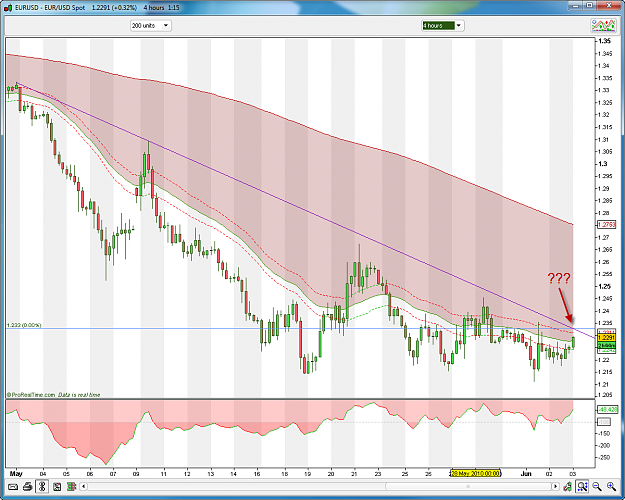Image resolution: width=625 pixels, height=500 pixels.
Task: Click the 1.3 price axis label
Action: (603, 163)
